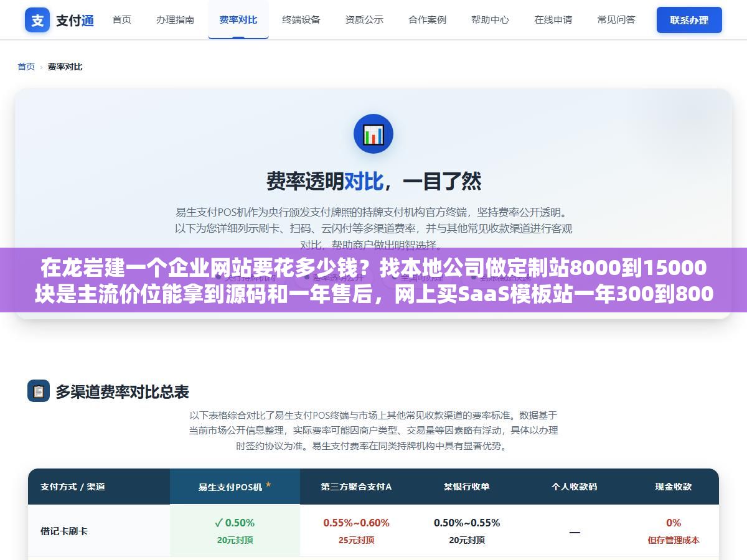Open 资质公示 in the navigation
Viewport: 747px width, 560px height.
tap(364, 20)
